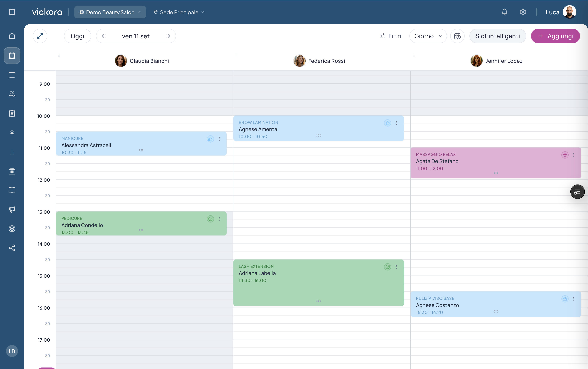Open settings gear in top bar
588x369 pixels.
pos(523,12)
